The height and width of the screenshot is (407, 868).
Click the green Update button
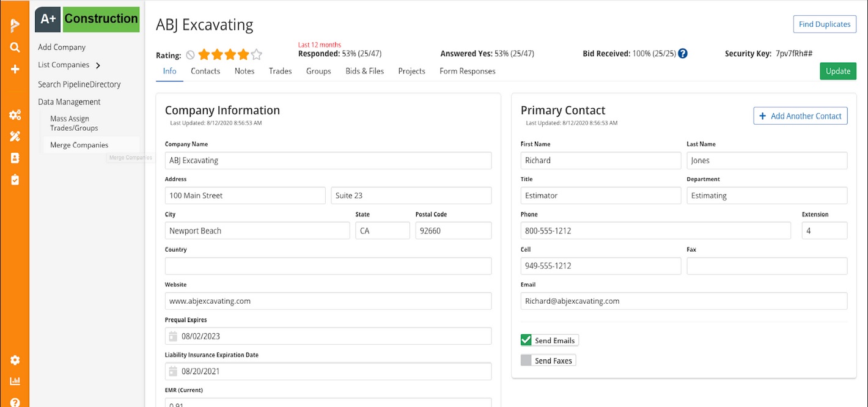[x=837, y=71]
